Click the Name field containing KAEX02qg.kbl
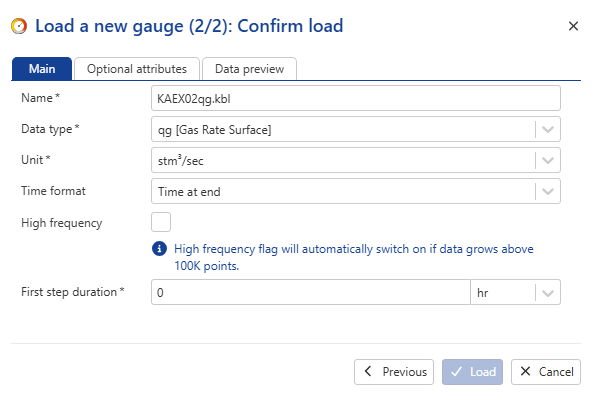Screen dimensions: 592x396 point(356,99)
